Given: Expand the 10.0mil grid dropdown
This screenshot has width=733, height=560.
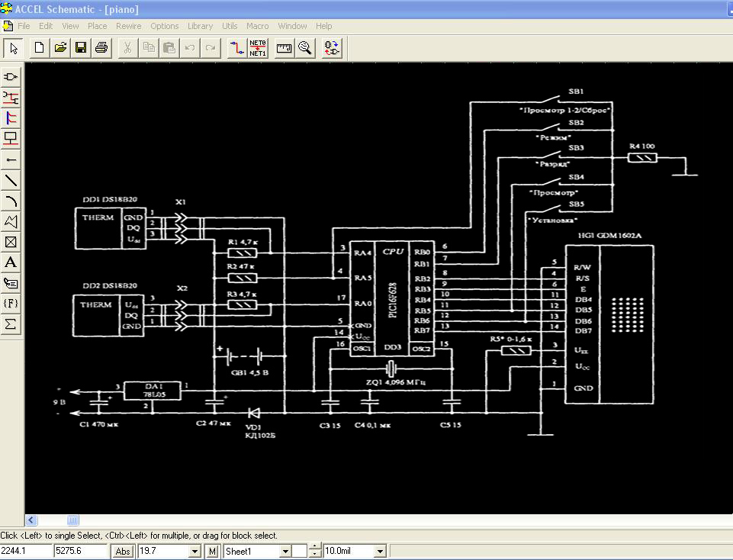Looking at the screenshot, I should click(380, 551).
